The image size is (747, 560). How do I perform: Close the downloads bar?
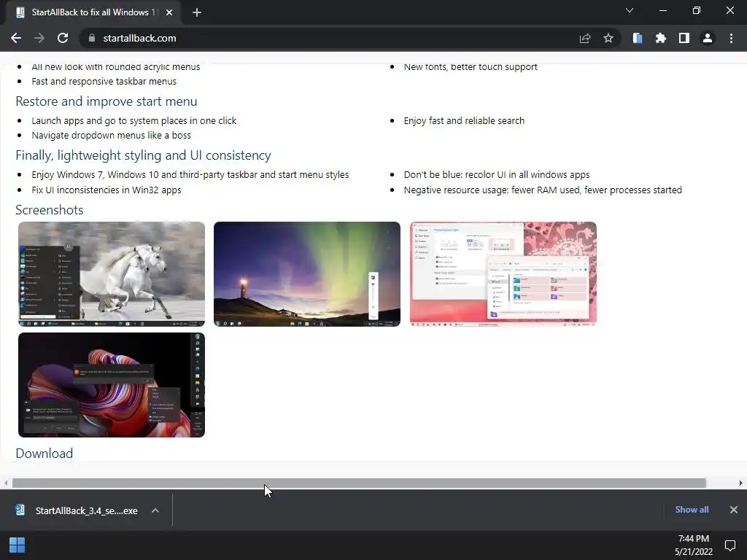(x=734, y=510)
